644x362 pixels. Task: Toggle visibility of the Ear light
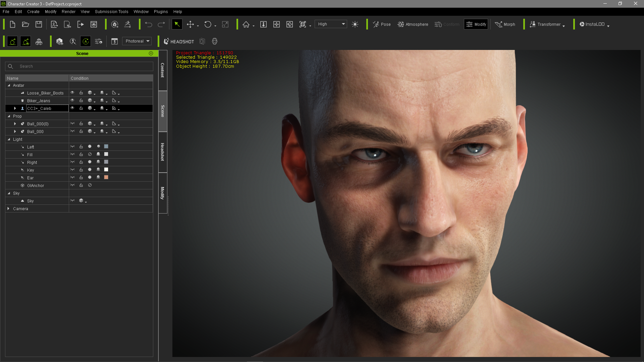[x=72, y=178]
